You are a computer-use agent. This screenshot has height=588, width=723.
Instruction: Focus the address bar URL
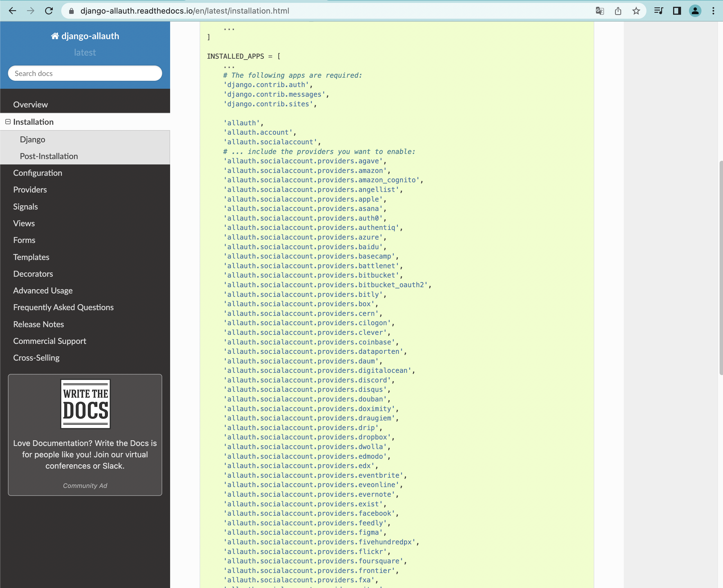185,11
